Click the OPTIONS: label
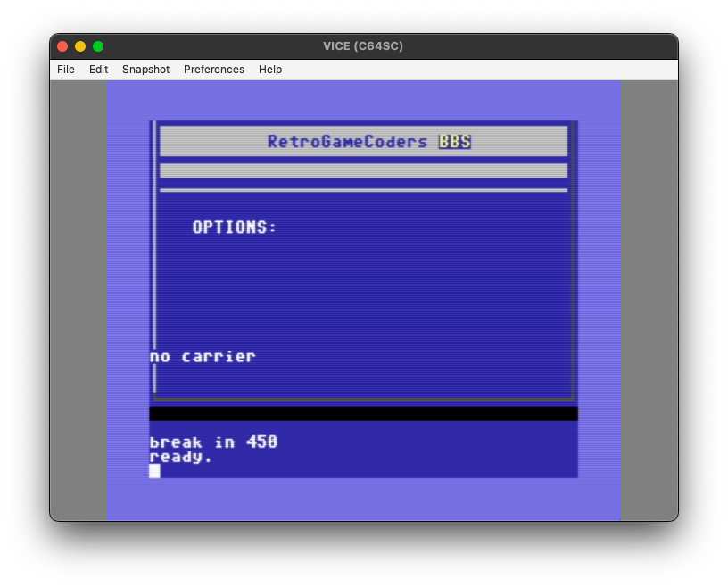This screenshot has width=728, height=587. click(x=235, y=227)
